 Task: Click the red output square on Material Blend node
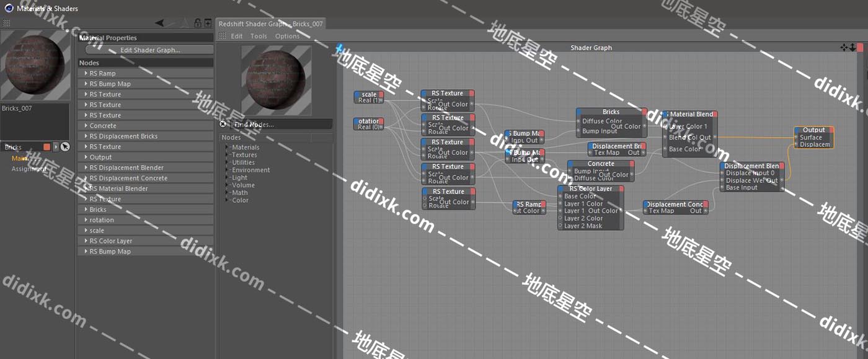click(715, 114)
